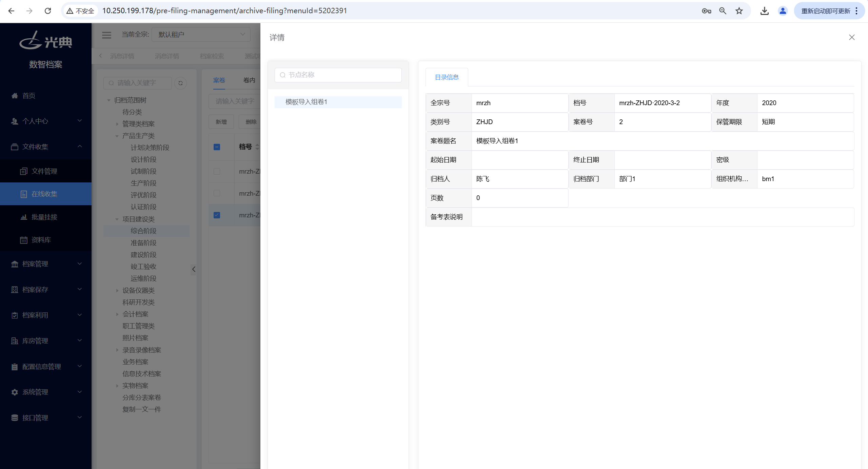Image resolution: width=868 pixels, height=469 pixels.
Task: Expand the 配置信息管理 sidebar menu
Action: click(x=80, y=366)
